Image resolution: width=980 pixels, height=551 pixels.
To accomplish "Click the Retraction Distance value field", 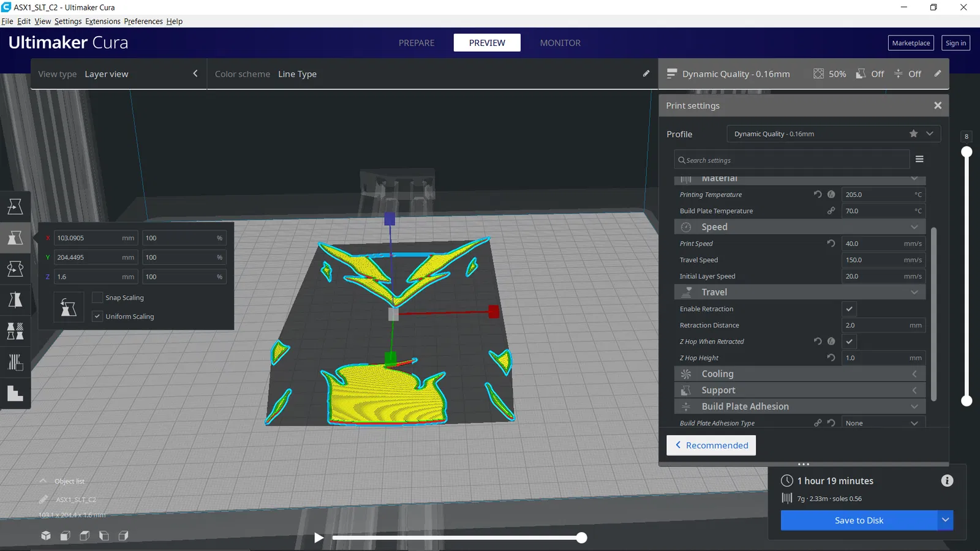I will (x=883, y=325).
